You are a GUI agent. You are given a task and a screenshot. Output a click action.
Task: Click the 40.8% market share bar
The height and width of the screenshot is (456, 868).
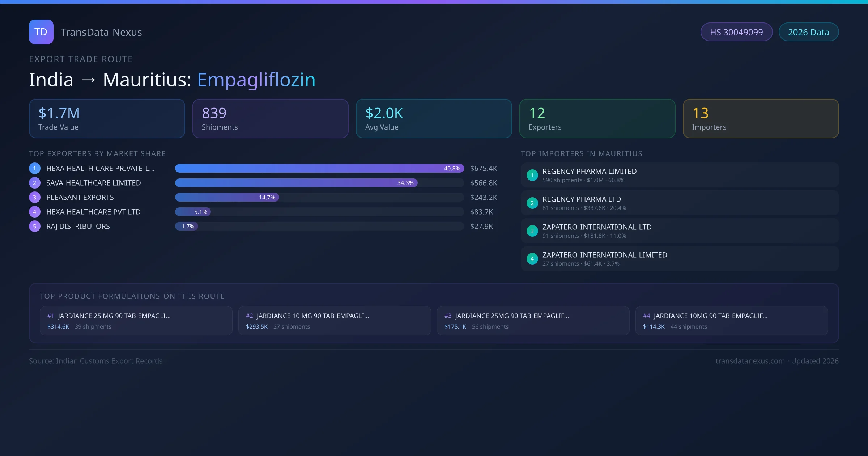tap(319, 168)
